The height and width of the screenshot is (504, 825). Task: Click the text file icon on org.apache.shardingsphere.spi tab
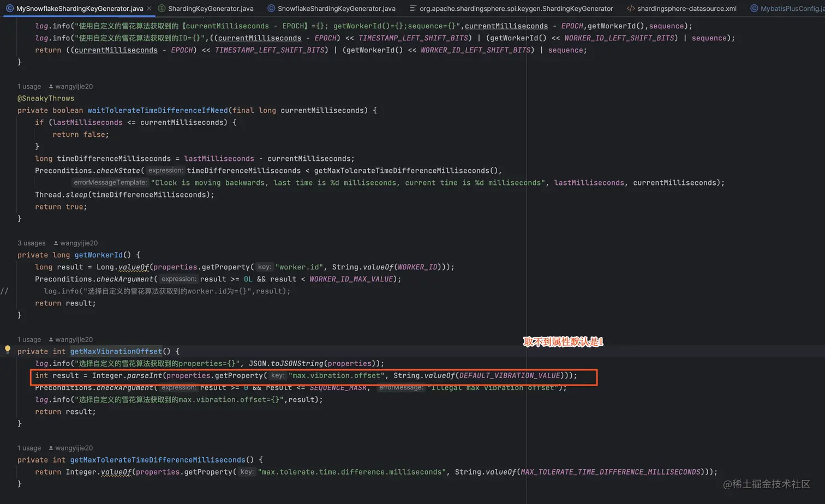click(413, 9)
